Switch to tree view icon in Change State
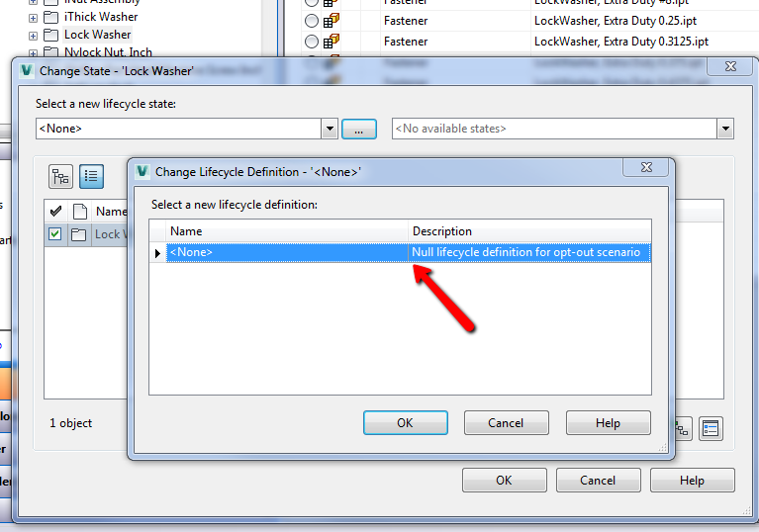759x532 pixels. pos(60,177)
